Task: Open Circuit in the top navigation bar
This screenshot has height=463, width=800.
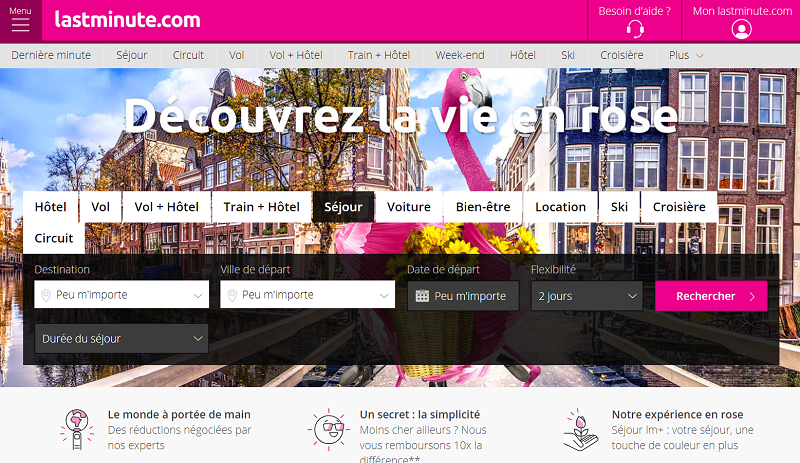Action: [x=188, y=55]
